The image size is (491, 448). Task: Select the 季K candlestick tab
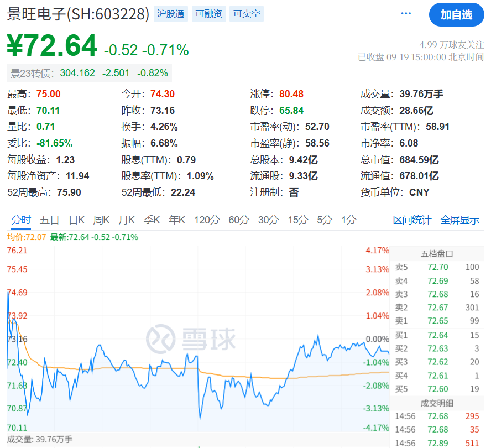152,220
